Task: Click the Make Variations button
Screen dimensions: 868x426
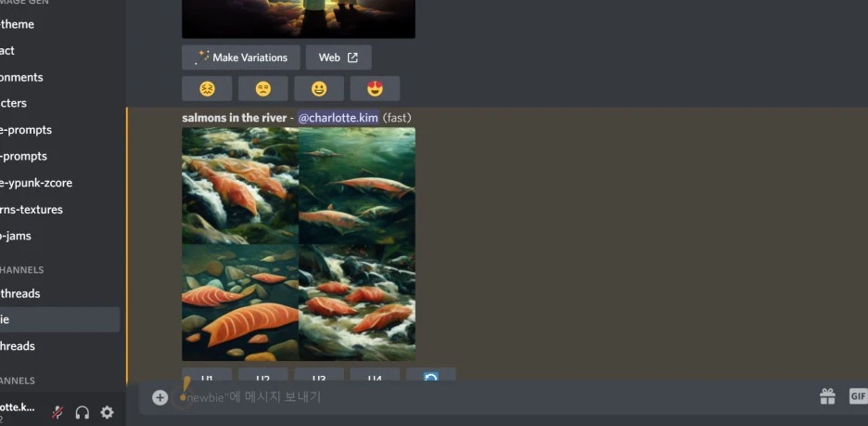Action: [241, 58]
